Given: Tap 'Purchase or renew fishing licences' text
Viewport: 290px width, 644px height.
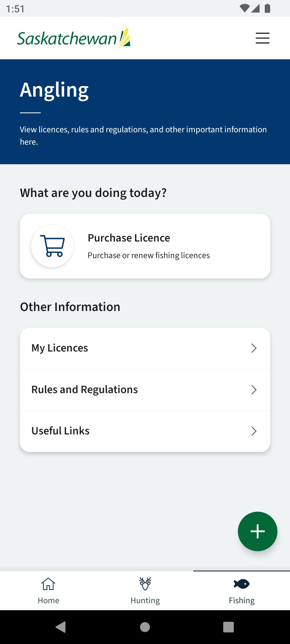Looking at the screenshot, I should [149, 255].
